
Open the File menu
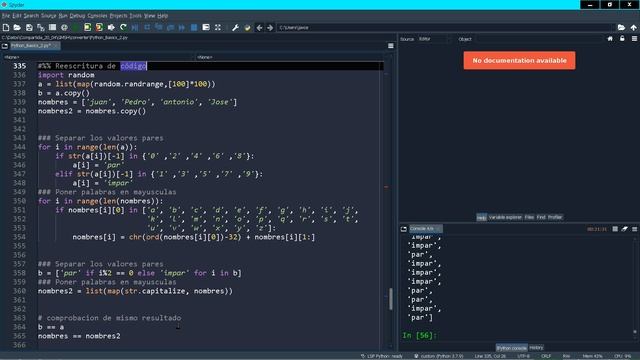(x=6, y=16)
